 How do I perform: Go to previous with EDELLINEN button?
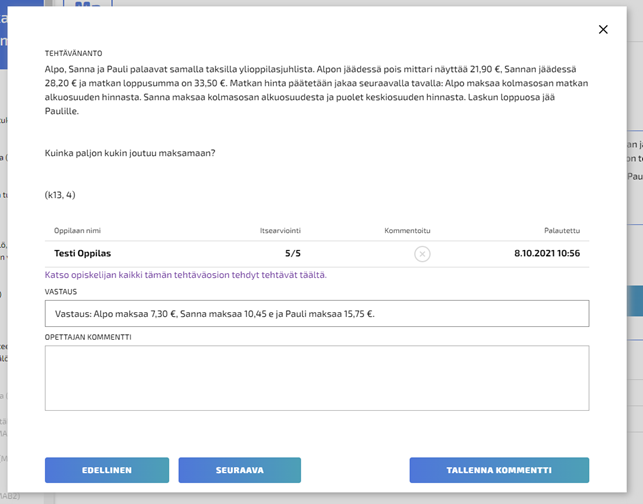(x=107, y=470)
